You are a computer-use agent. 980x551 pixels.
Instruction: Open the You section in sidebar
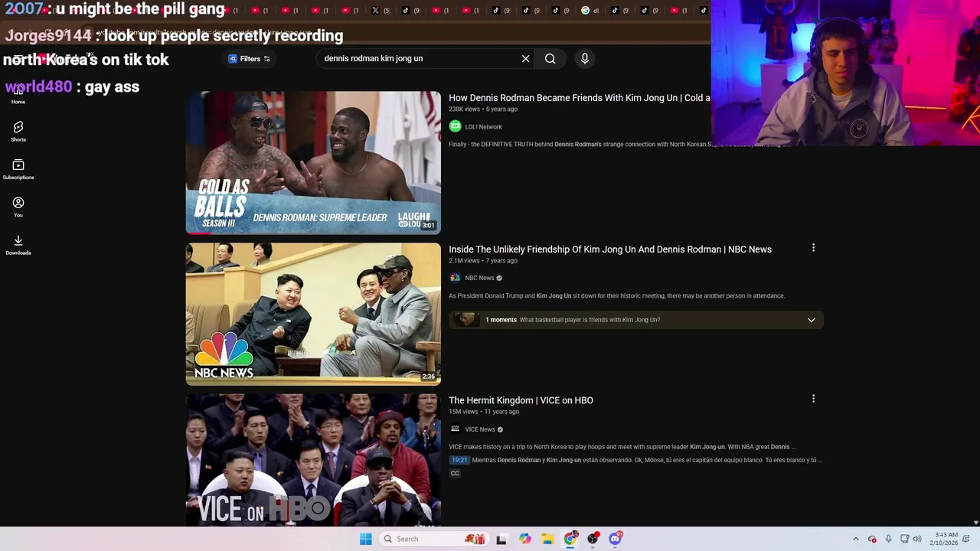pos(18,207)
